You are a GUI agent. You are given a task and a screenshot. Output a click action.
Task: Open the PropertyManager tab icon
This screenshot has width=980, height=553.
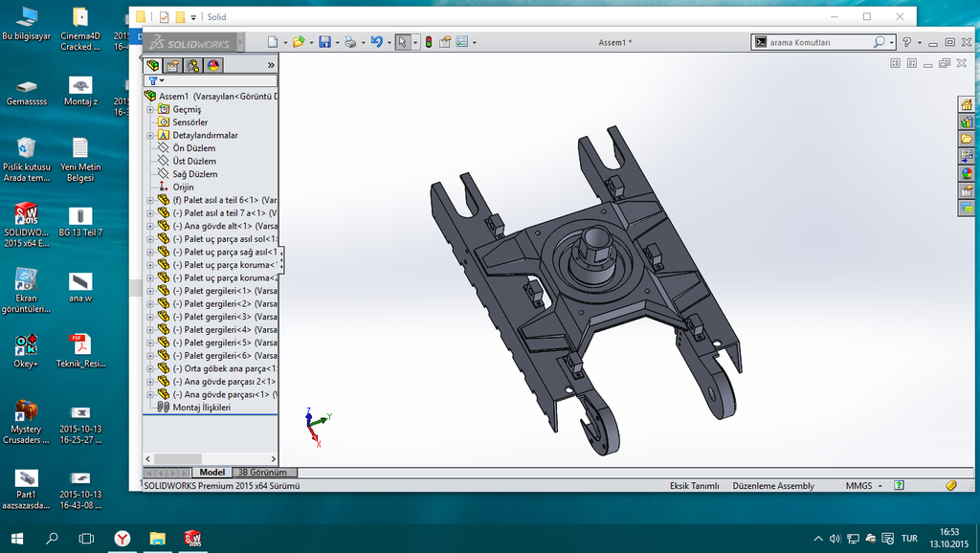click(x=172, y=65)
